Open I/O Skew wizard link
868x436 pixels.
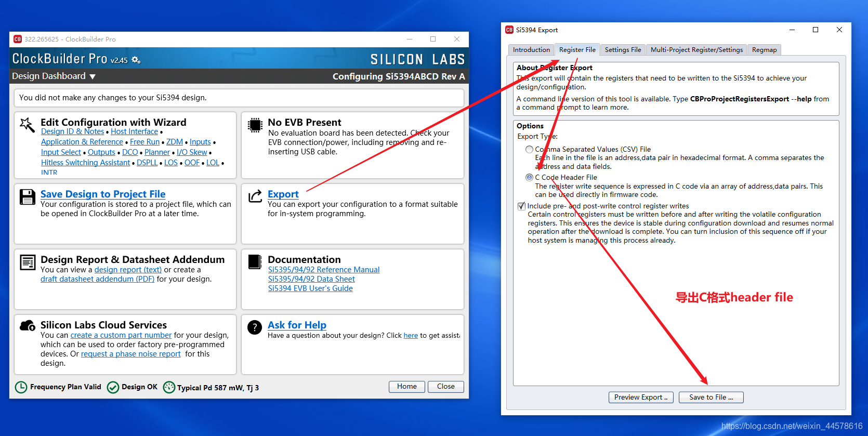click(192, 152)
